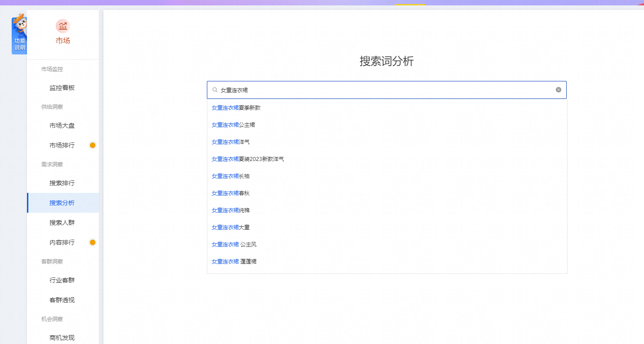Viewport: 644px width, 344px height.
Task: Select suggestion 女童连衣裙公主裙
Action: [233, 125]
